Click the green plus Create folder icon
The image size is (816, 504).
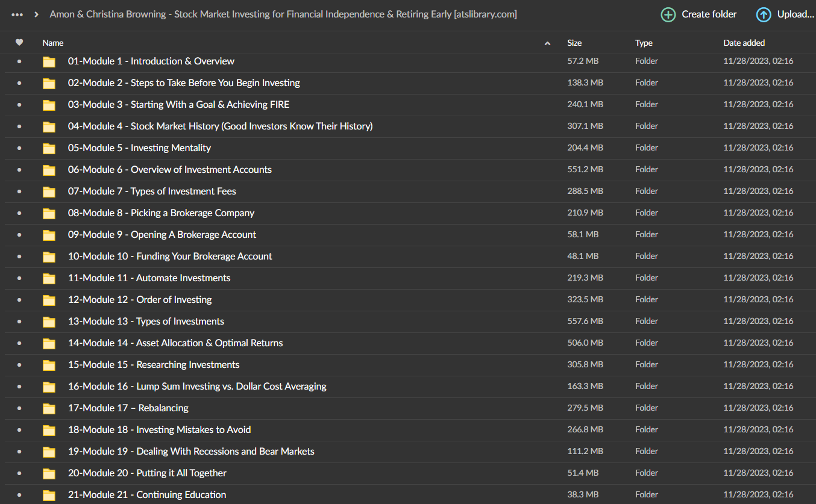(x=668, y=14)
